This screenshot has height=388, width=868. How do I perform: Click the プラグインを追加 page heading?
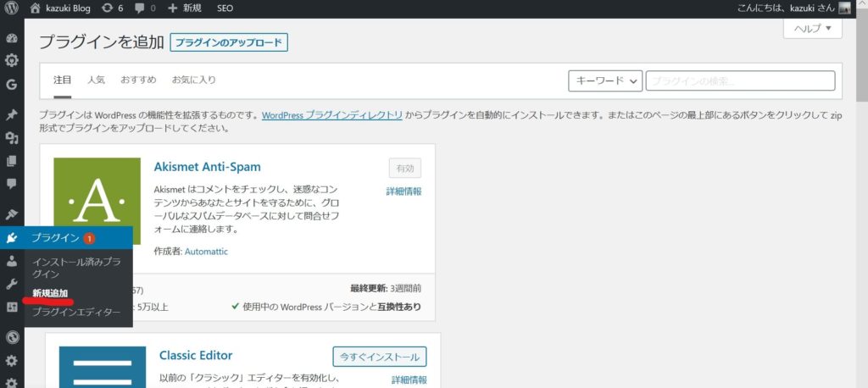(102, 42)
